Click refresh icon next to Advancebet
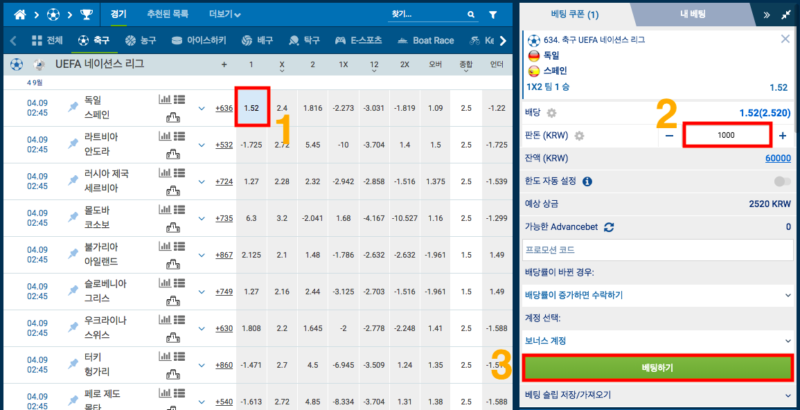This screenshot has width=800, height=410. [609, 227]
